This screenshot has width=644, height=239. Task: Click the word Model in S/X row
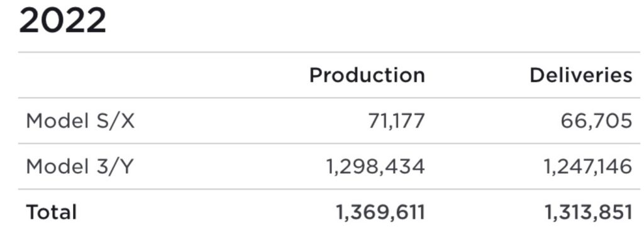[x=55, y=121]
